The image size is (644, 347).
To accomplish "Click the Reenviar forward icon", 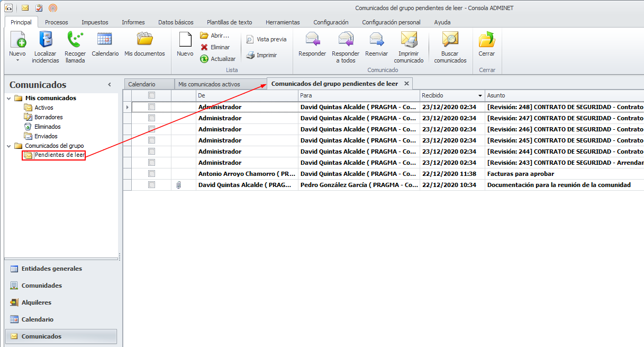I will click(x=377, y=44).
